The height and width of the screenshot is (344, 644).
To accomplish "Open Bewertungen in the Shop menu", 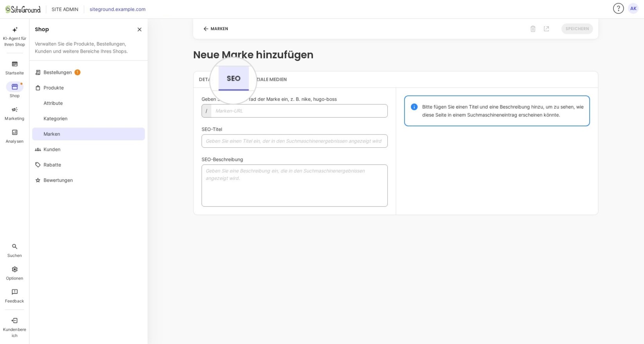I will 88,180.
